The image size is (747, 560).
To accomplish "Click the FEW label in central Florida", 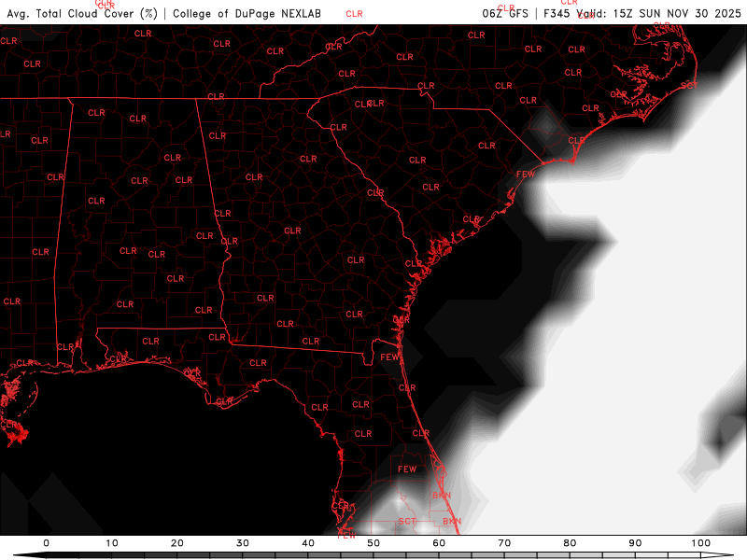I will tap(407, 469).
